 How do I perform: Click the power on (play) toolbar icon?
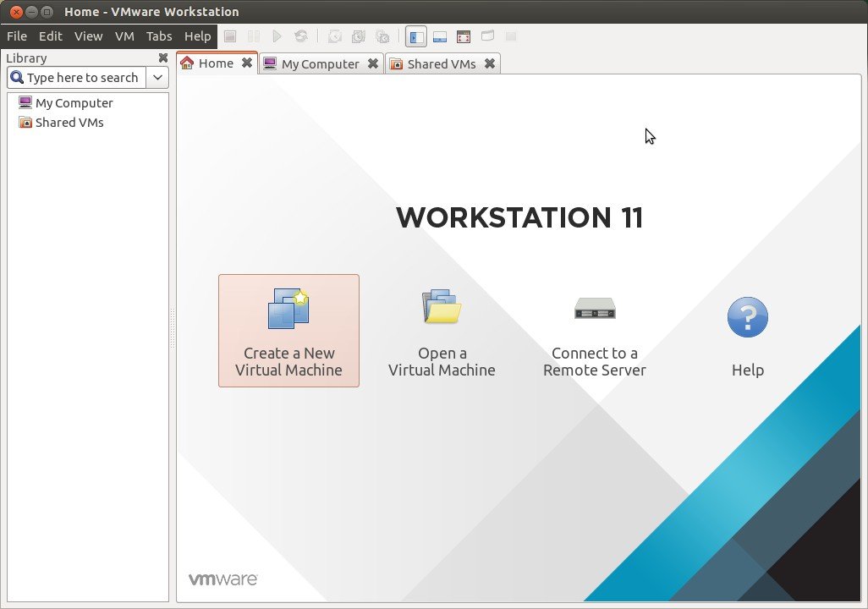pos(277,36)
